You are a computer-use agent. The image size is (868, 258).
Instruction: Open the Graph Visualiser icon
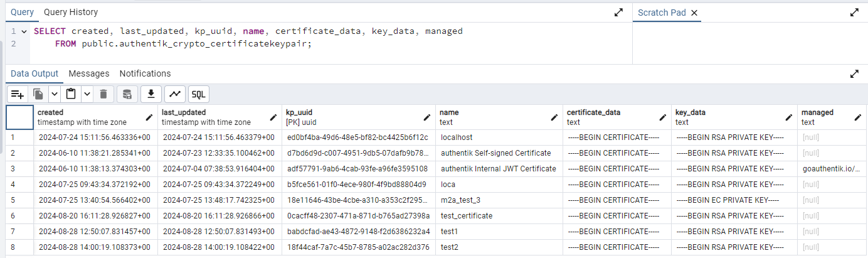pyautogui.click(x=175, y=94)
